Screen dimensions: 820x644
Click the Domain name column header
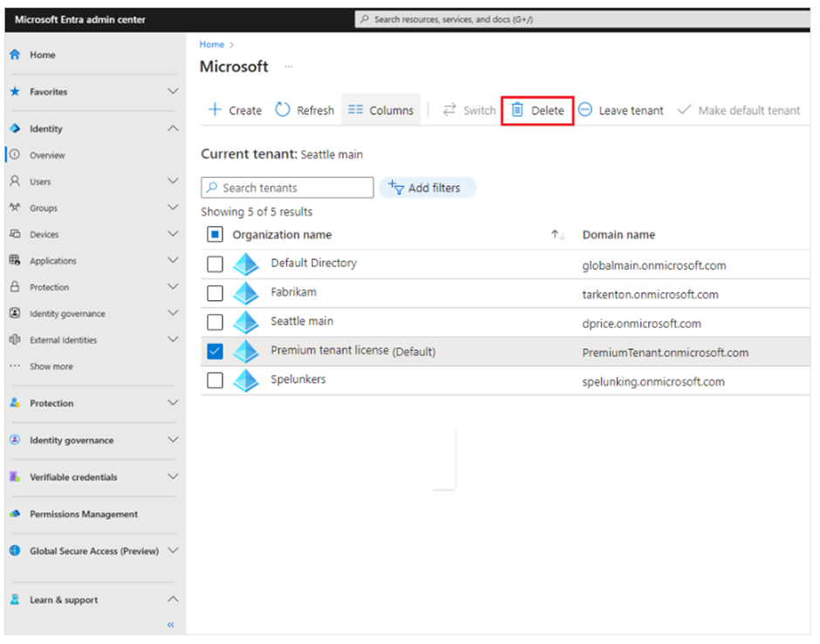[x=618, y=235]
